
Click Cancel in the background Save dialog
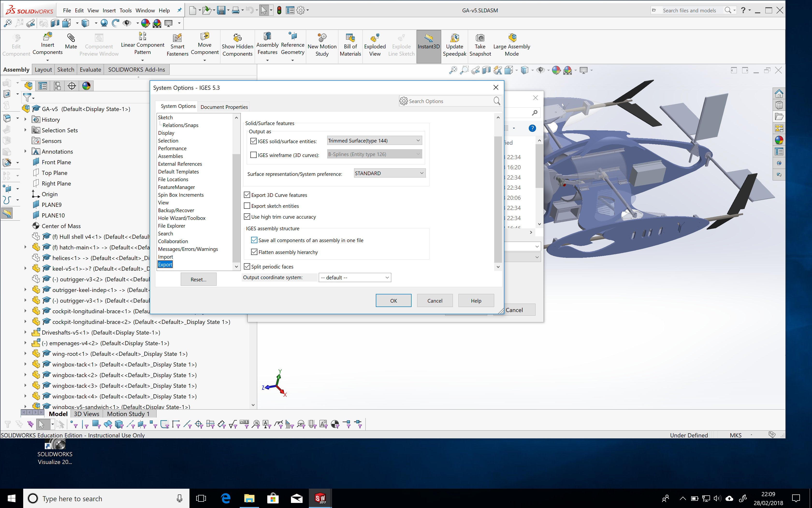(514, 310)
